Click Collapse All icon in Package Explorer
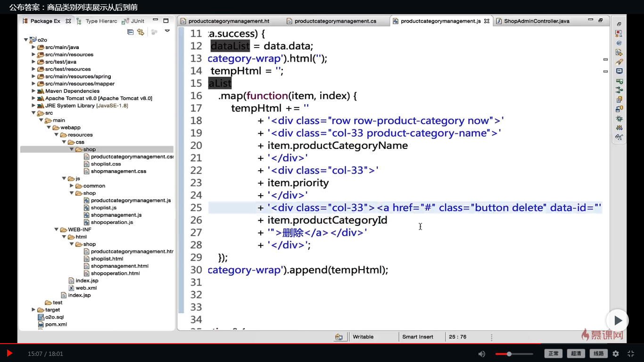The width and height of the screenshot is (644, 362). [x=131, y=32]
